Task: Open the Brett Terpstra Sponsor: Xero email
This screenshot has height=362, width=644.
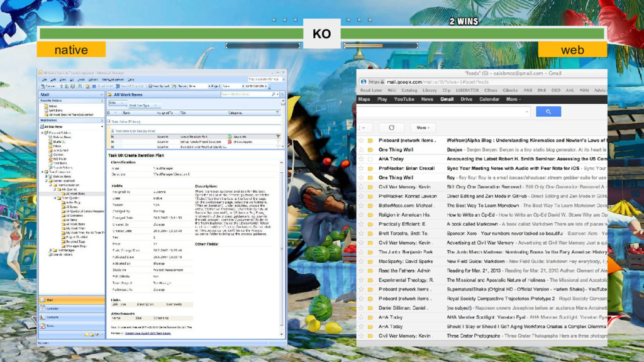Action: (x=482, y=234)
